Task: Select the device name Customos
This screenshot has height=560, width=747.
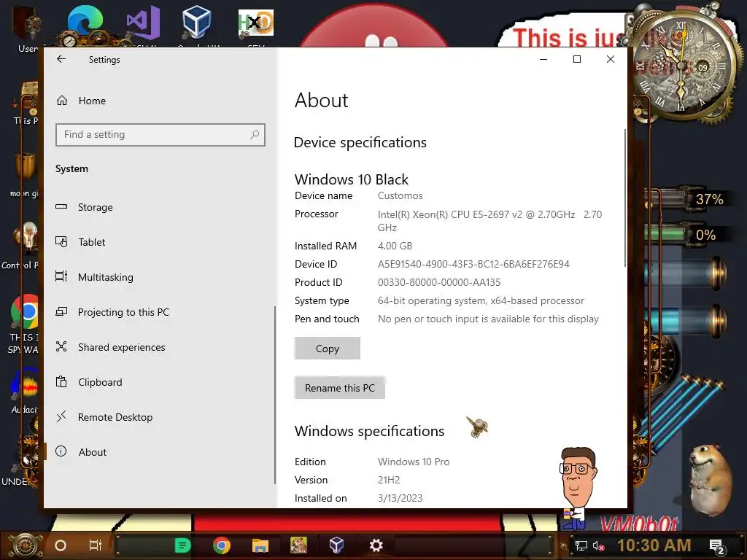Action: click(x=400, y=195)
